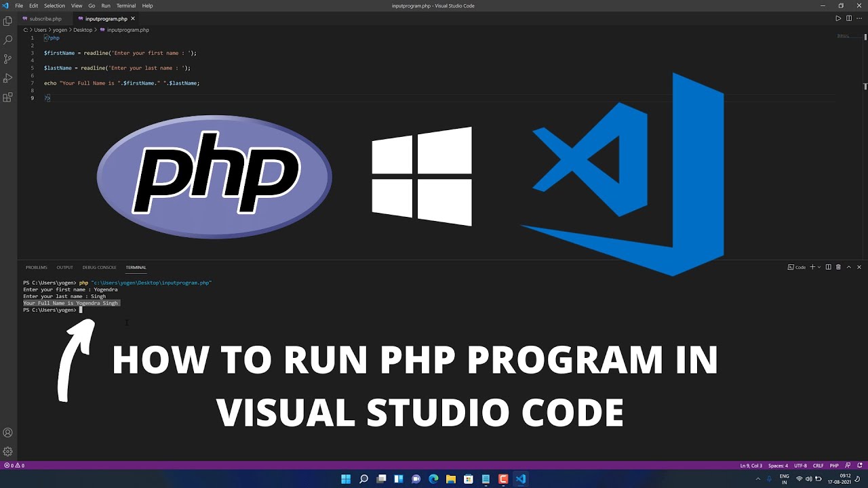Click the echo statement on line 7

[122, 83]
